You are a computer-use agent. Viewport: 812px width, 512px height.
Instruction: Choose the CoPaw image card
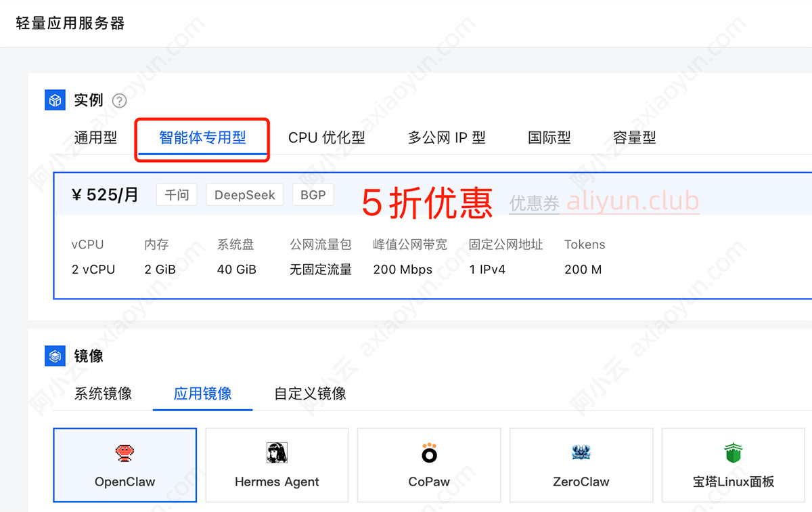[429, 465]
